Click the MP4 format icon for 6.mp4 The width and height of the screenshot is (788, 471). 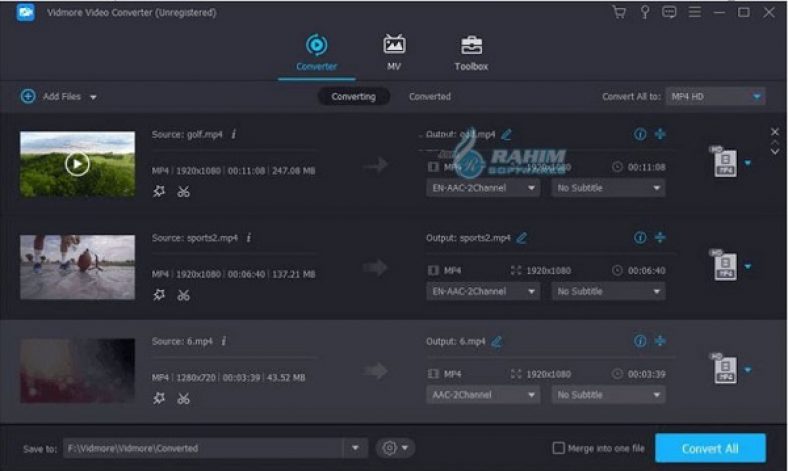pos(724,369)
